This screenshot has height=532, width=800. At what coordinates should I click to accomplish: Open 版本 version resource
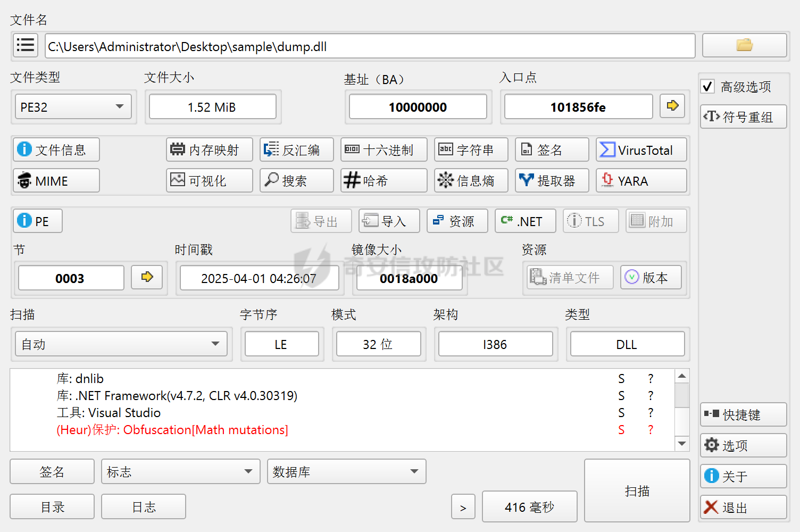click(651, 277)
